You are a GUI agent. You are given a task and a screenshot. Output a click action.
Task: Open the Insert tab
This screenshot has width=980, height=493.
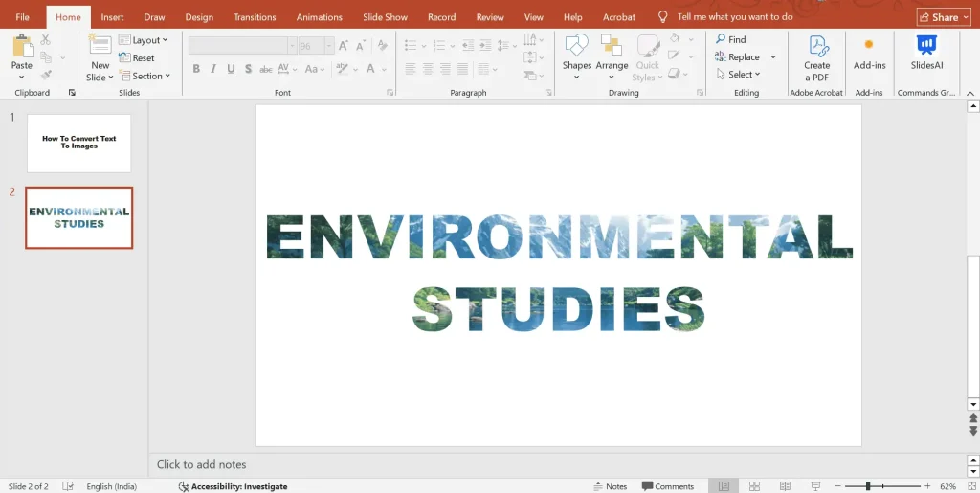click(x=113, y=17)
